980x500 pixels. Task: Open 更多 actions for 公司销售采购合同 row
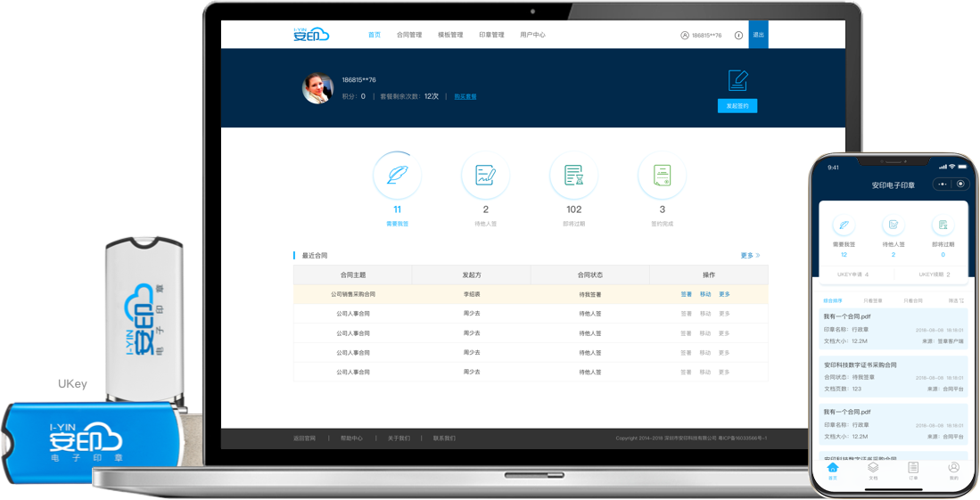point(724,294)
